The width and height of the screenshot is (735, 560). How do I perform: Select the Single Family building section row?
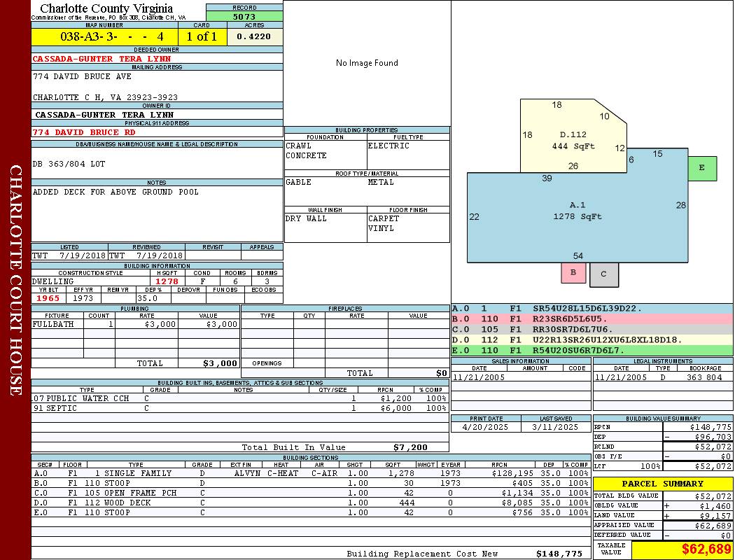[x=311, y=473]
